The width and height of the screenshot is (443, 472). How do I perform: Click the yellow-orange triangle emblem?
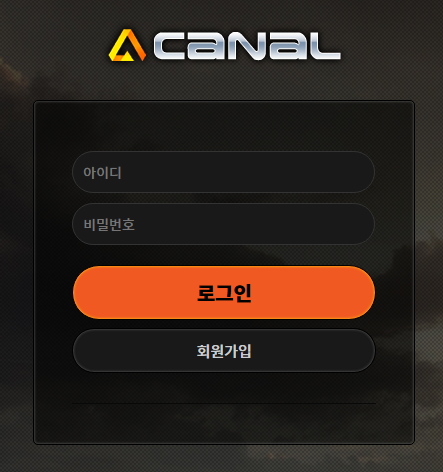tap(127, 45)
